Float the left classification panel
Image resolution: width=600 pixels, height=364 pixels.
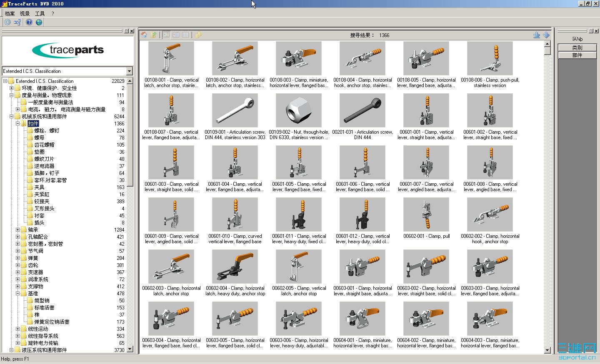click(127, 31)
